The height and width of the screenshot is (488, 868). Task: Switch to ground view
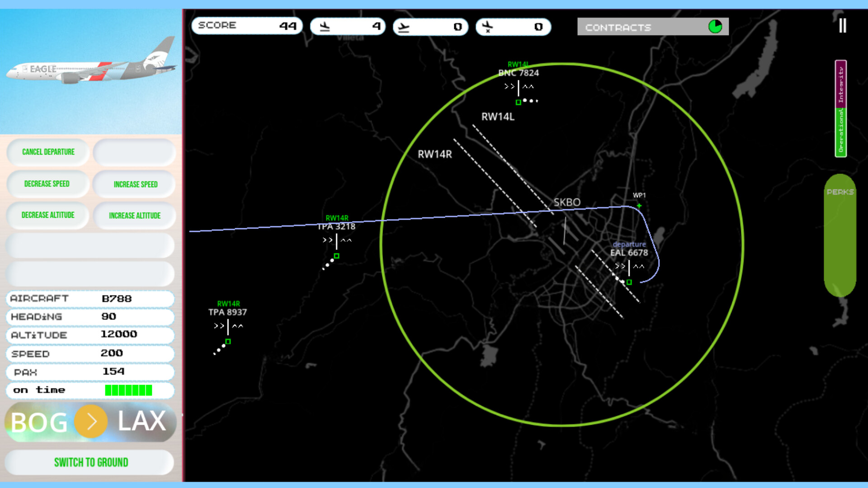coord(90,462)
